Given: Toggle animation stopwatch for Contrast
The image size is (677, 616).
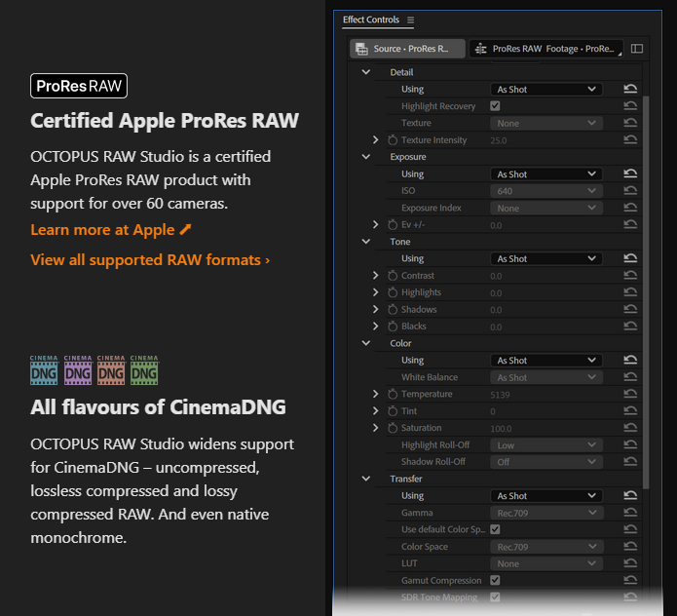Looking at the screenshot, I should (x=392, y=276).
